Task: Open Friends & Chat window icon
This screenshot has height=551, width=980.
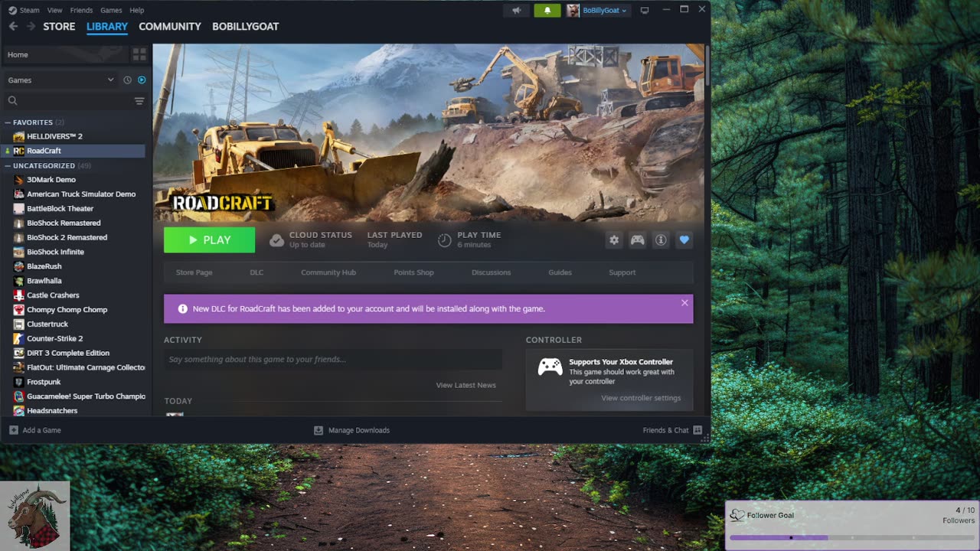Action: [x=697, y=430]
